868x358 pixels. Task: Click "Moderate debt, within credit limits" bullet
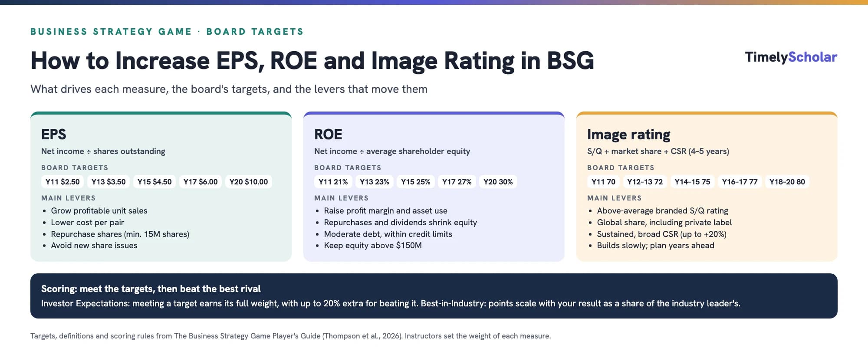point(388,234)
